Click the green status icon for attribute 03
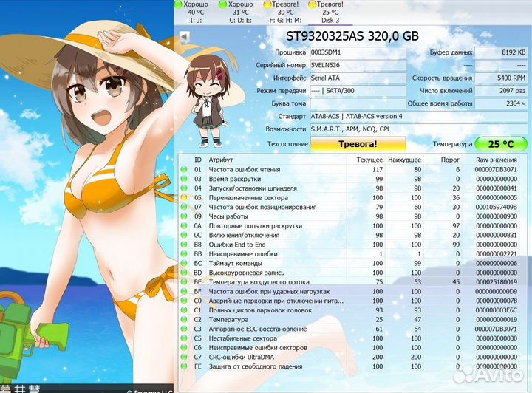The width and height of the screenshot is (532, 393). pyautogui.click(x=184, y=179)
